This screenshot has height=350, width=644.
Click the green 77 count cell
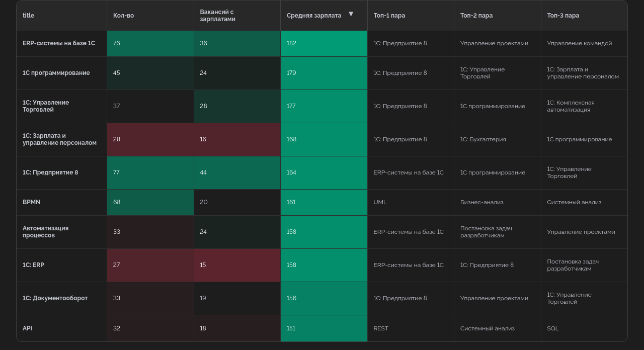pyautogui.click(x=150, y=172)
